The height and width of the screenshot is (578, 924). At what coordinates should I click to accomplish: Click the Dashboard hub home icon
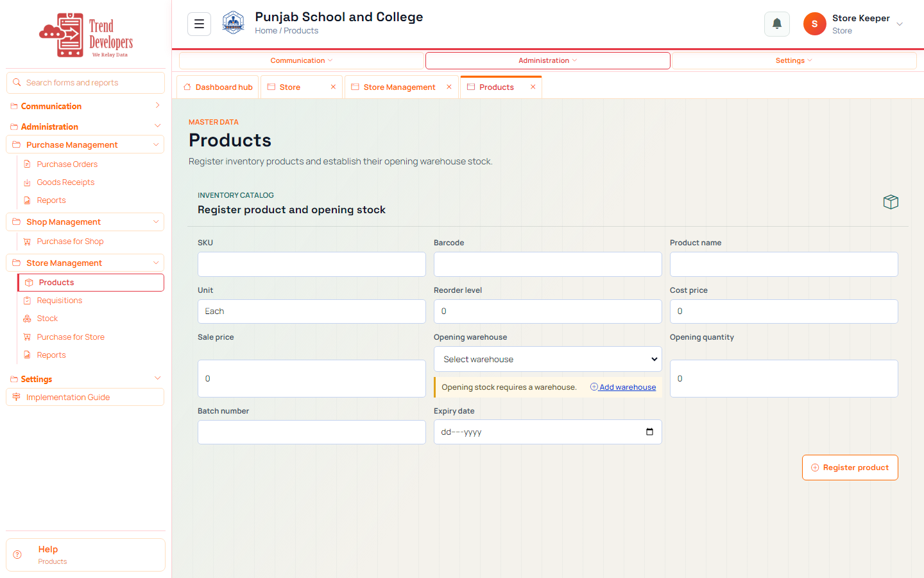click(x=187, y=87)
